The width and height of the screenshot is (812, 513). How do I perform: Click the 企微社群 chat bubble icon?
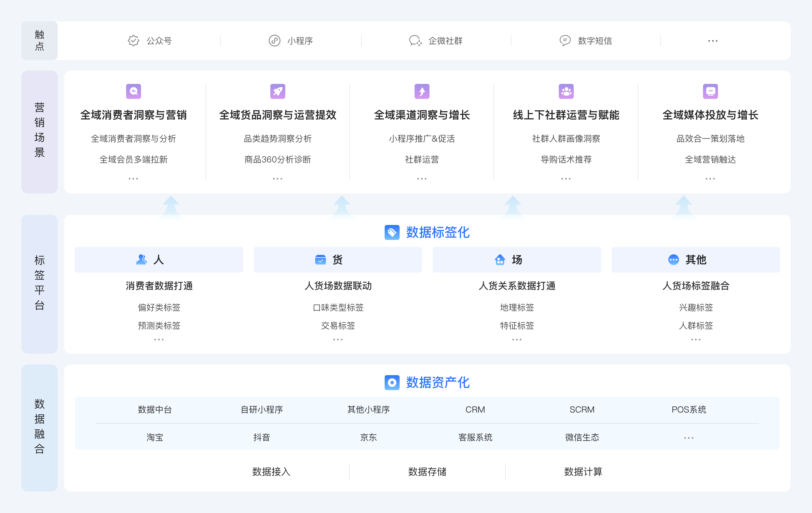(415, 41)
